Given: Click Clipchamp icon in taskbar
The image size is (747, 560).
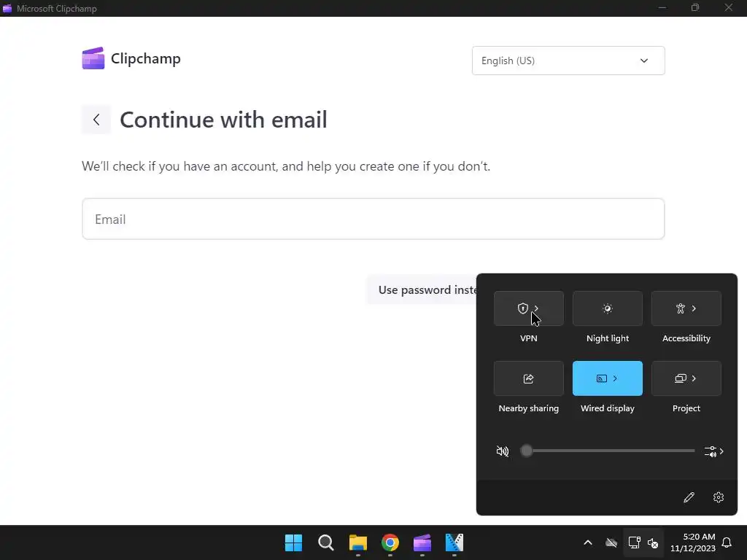Looking at the screenshot, I should tap(422, 542).
